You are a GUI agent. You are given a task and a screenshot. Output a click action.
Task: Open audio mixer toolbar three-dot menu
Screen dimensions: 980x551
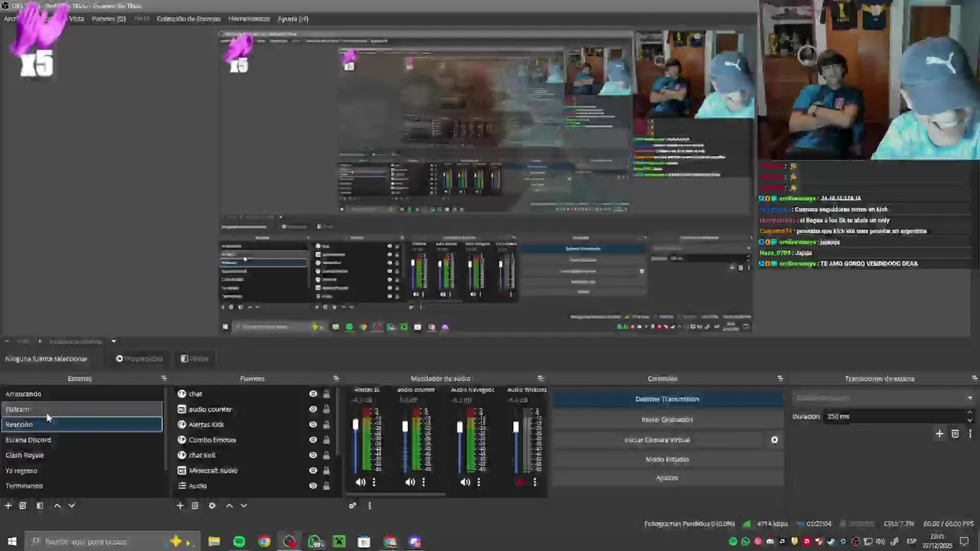pos(369,505)
